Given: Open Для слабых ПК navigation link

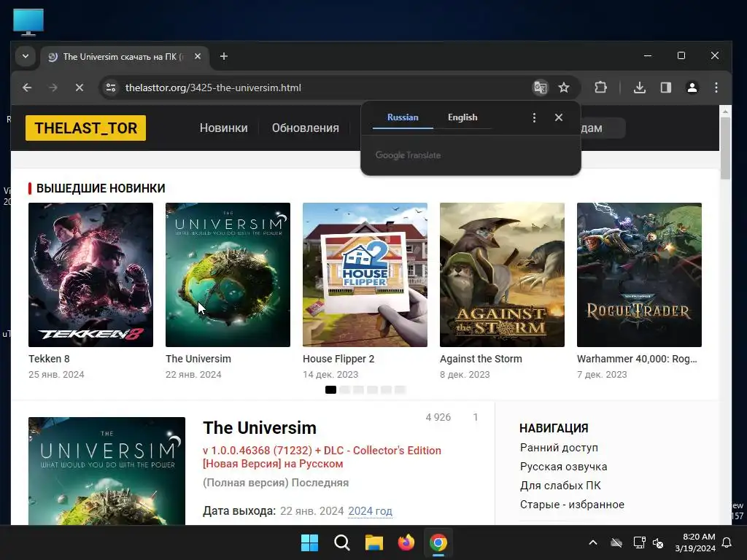Looking at the screenshot, I should tap(560, 486).
